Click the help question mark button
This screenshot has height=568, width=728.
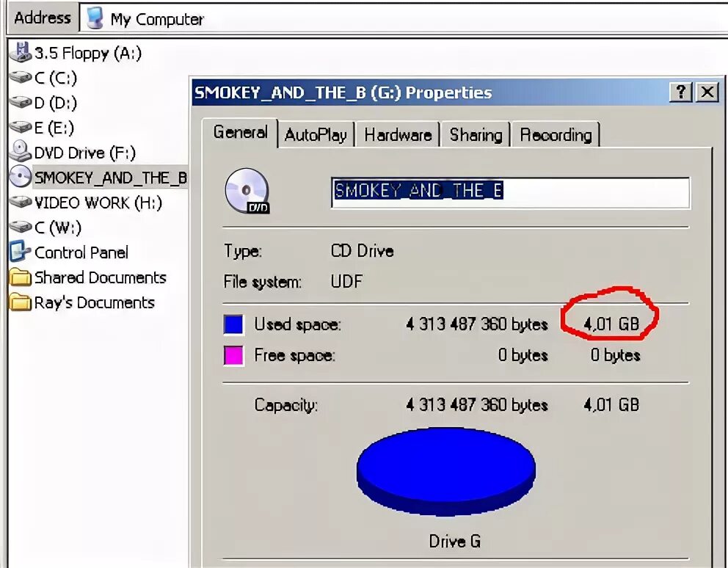coord(680,92)
